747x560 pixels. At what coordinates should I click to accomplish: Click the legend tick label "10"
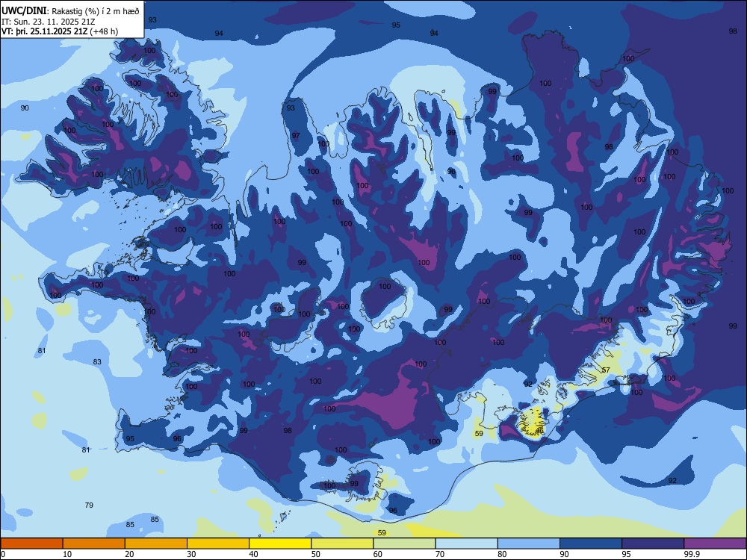pyautogui.click(x=67, y=554)
